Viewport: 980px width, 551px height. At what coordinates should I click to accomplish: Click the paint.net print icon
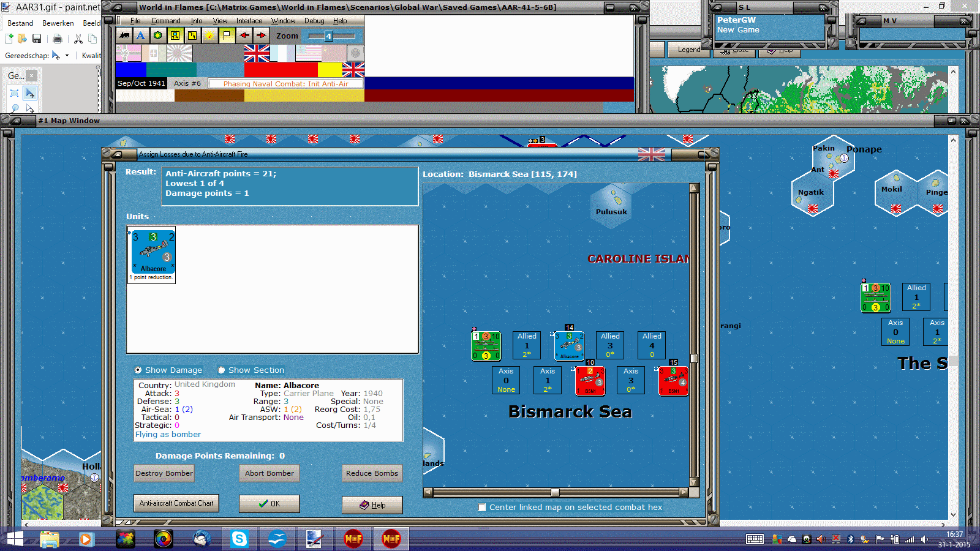coord(58,39)
